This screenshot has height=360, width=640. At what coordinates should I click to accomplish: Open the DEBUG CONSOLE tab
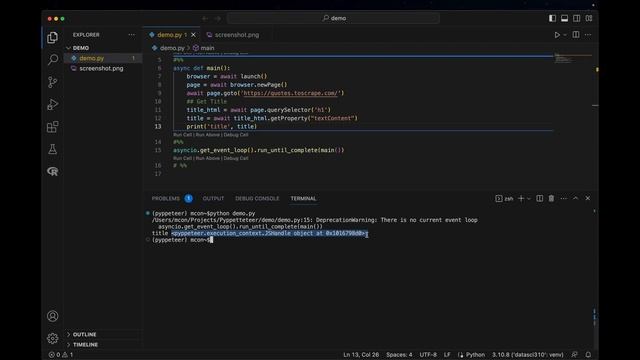coord(257,198)
